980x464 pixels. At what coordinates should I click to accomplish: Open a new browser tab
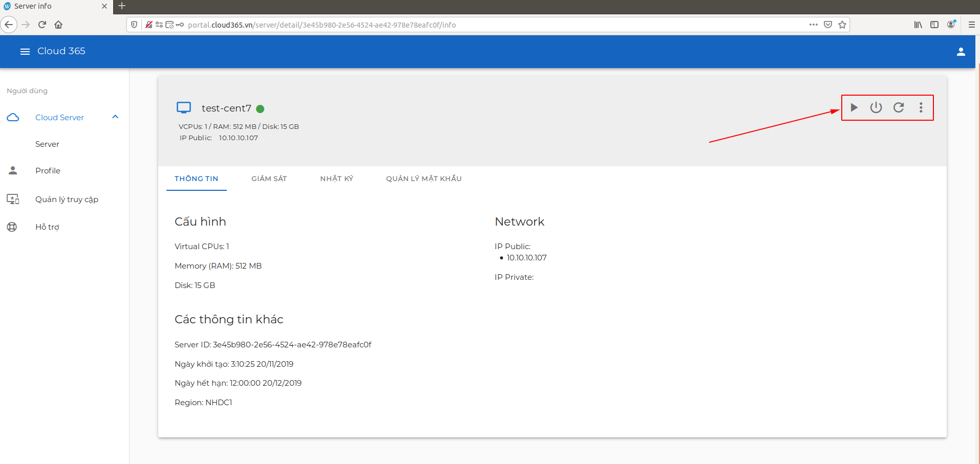pos(122,6)
